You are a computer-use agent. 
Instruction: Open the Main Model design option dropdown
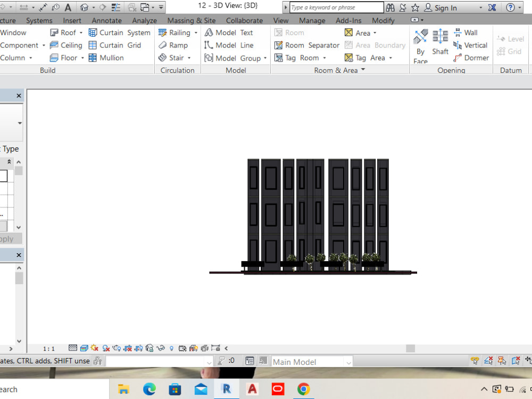point(347,361)
